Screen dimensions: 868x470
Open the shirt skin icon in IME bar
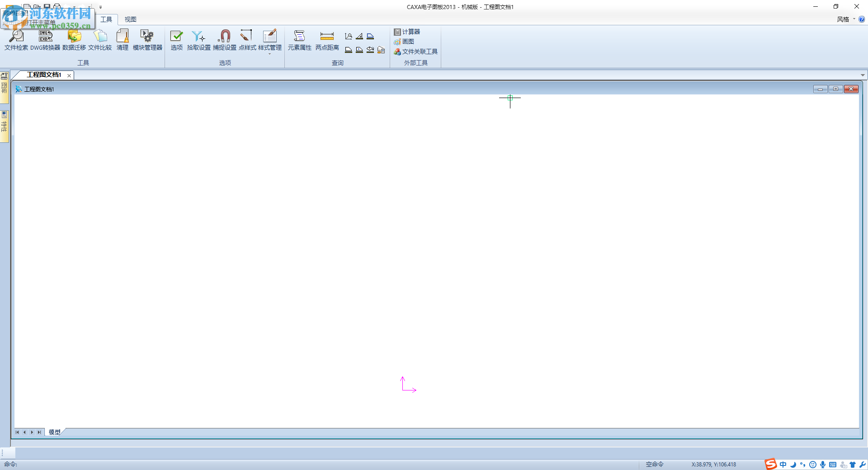853,465
